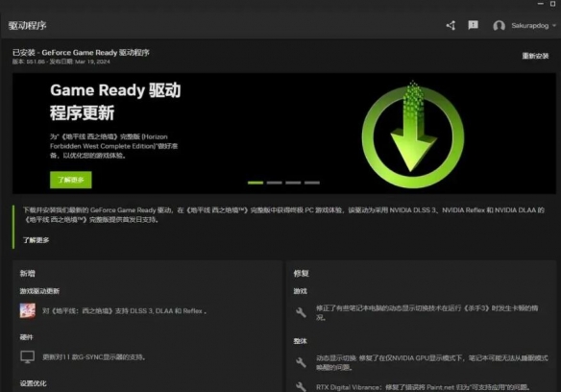Click the user avatar icon

(x=499, y=26)
